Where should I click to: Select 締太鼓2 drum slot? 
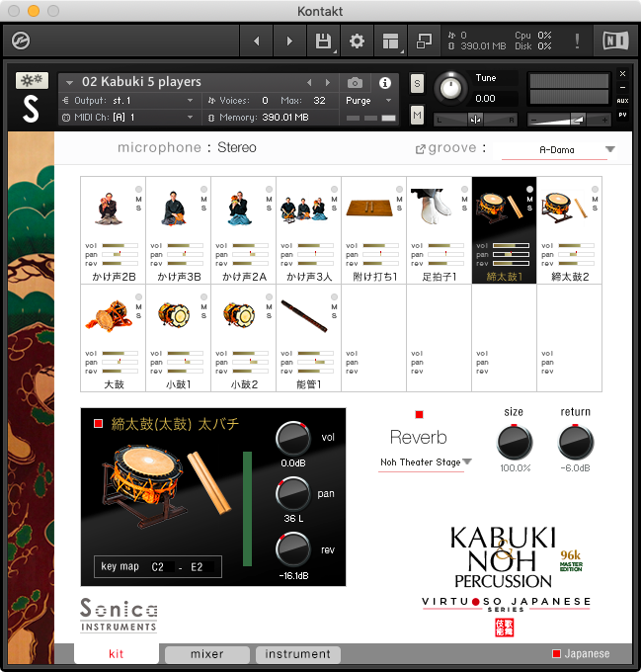click(x=569, y=230)
